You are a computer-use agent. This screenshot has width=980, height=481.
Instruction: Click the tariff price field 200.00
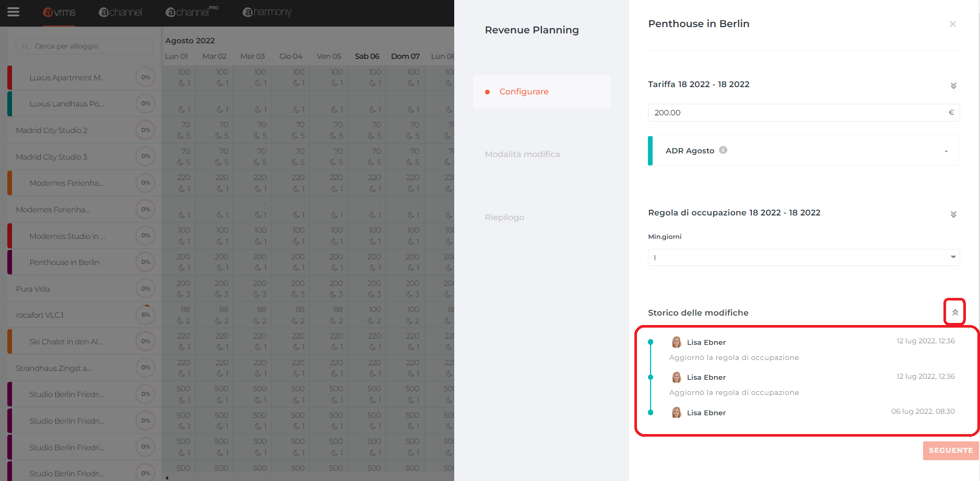[804, 113]
